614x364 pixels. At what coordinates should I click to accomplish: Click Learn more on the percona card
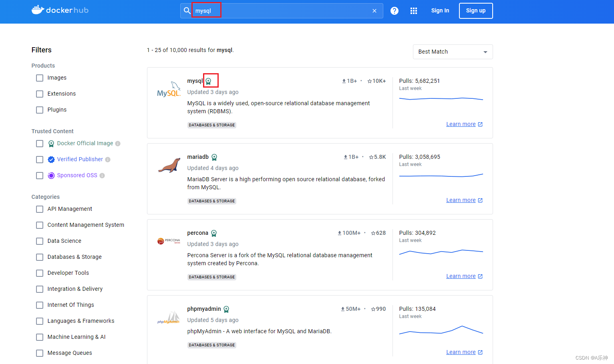pos(464,276)
